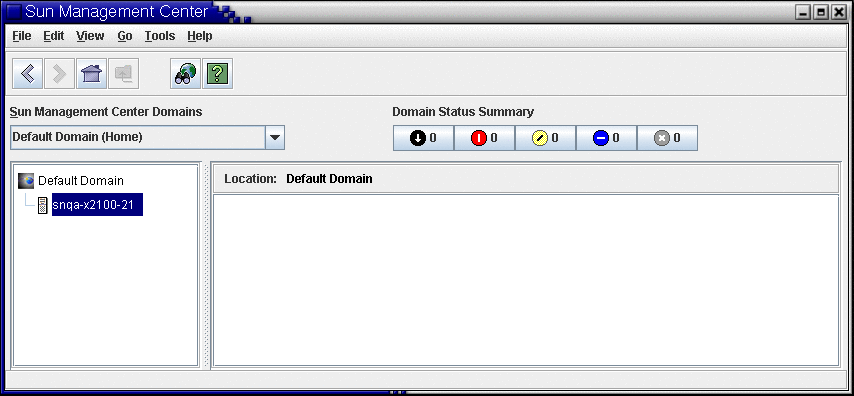Maximize the Sun Management Center window

(821, 12)
